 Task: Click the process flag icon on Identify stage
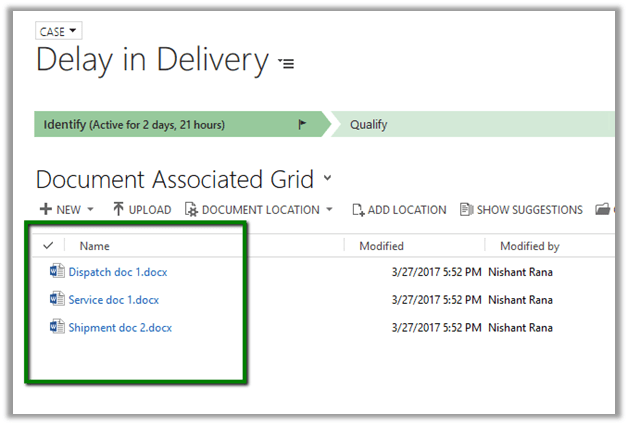click(x=303, y=125)
